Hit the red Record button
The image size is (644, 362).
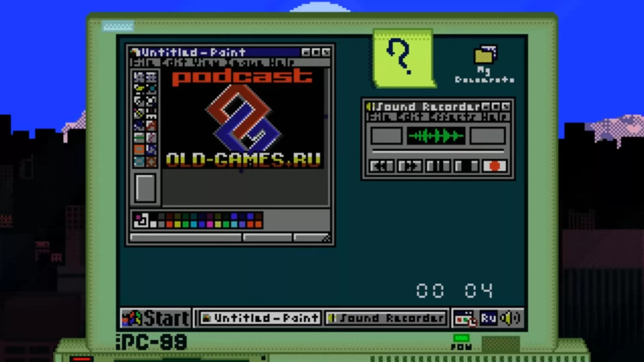click(x=495, y=166)
